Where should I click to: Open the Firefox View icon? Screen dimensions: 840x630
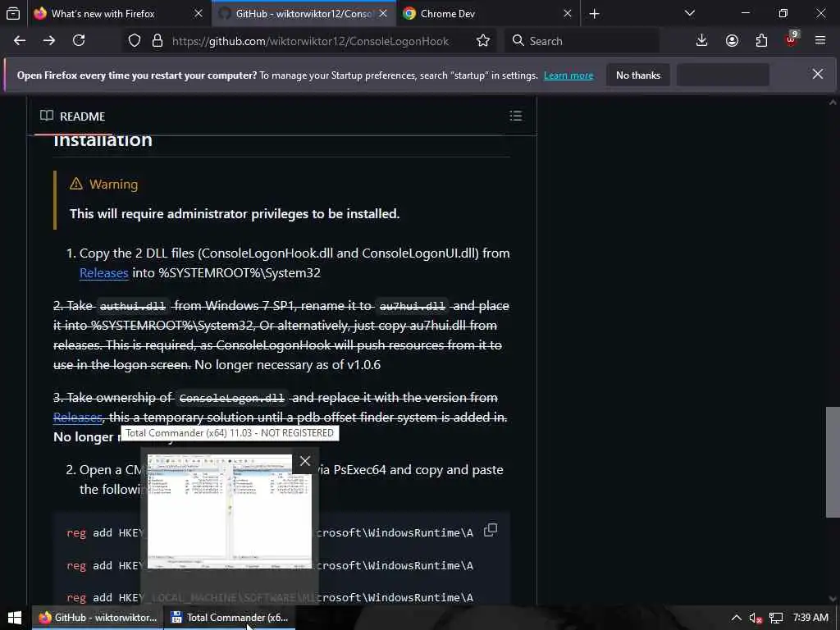(13, 13)
